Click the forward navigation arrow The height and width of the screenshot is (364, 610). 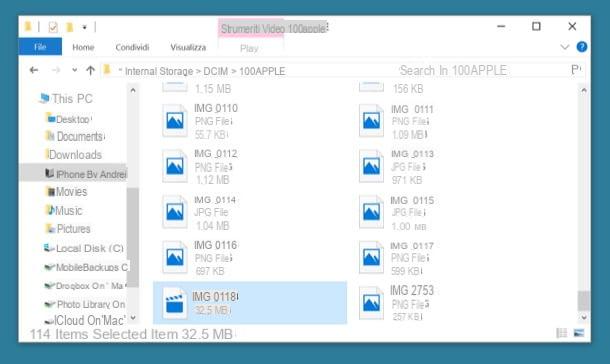coord(56,70)
